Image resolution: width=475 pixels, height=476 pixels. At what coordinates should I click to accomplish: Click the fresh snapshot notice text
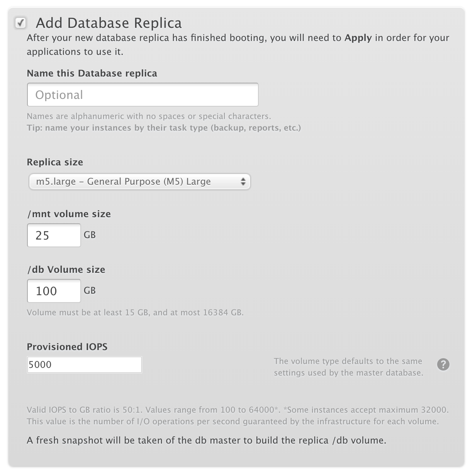pos(206,440)
